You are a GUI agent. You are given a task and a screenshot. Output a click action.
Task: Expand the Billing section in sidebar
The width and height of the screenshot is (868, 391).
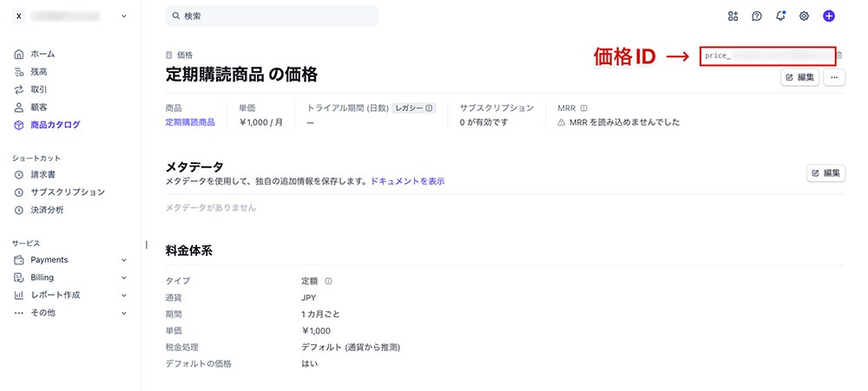123,277
